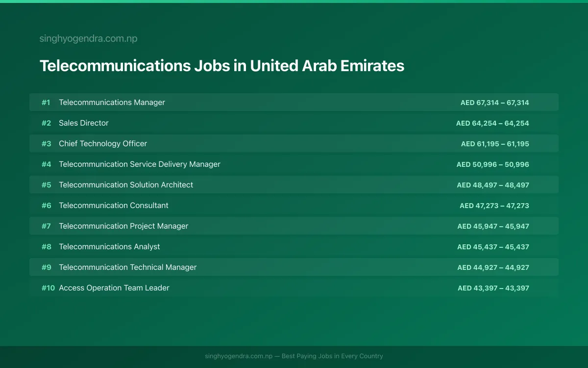Click salary AED 50,996 – 50,996
This screenshot has width=588, height=368.
coord(493,164)
